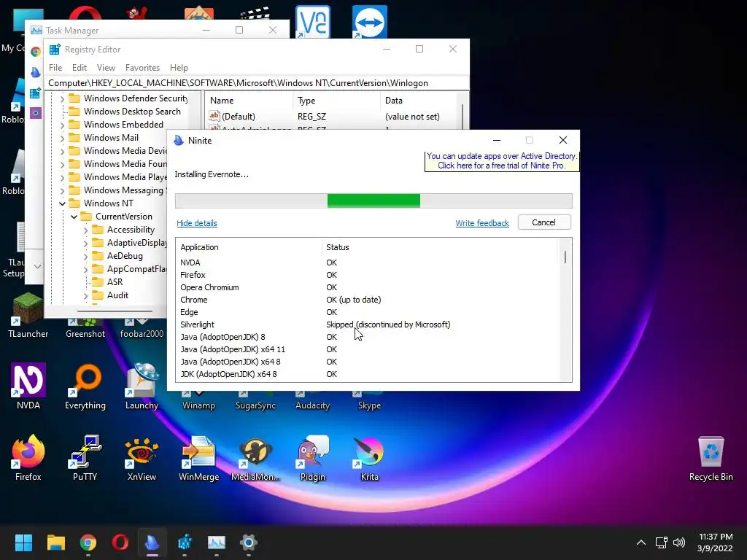The height and width of the screenshot is (560, 747).
Task: Click the Registry Editor address path field
Action: tap(258, 83)
